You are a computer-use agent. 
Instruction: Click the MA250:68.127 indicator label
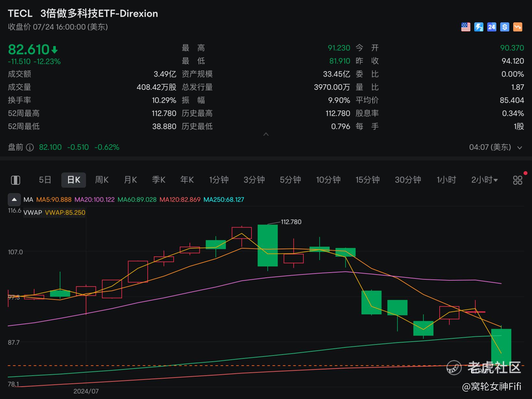pos(224,200)
